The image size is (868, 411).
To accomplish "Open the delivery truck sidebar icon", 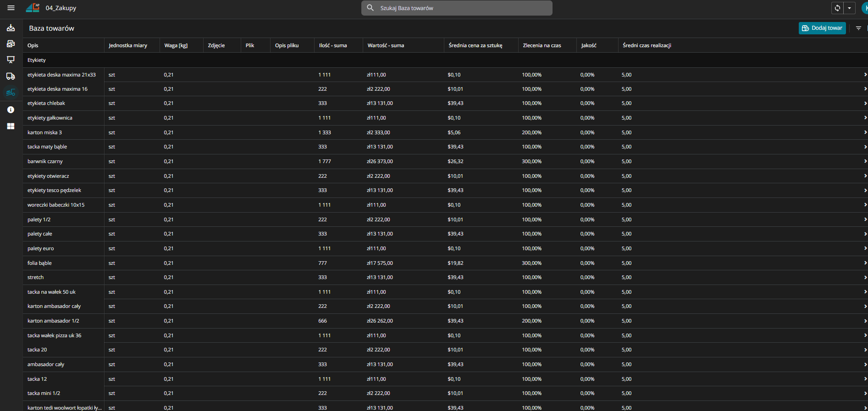I will (11, 76).
